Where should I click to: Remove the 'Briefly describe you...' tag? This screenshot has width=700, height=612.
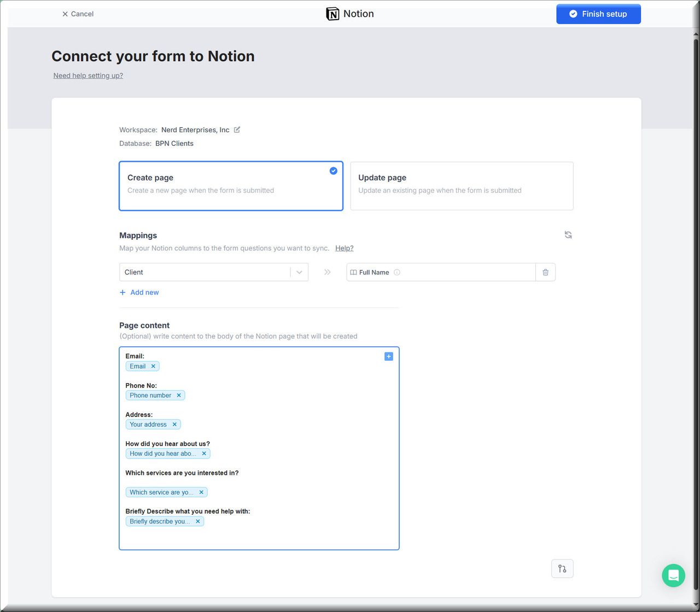point(198,521)
